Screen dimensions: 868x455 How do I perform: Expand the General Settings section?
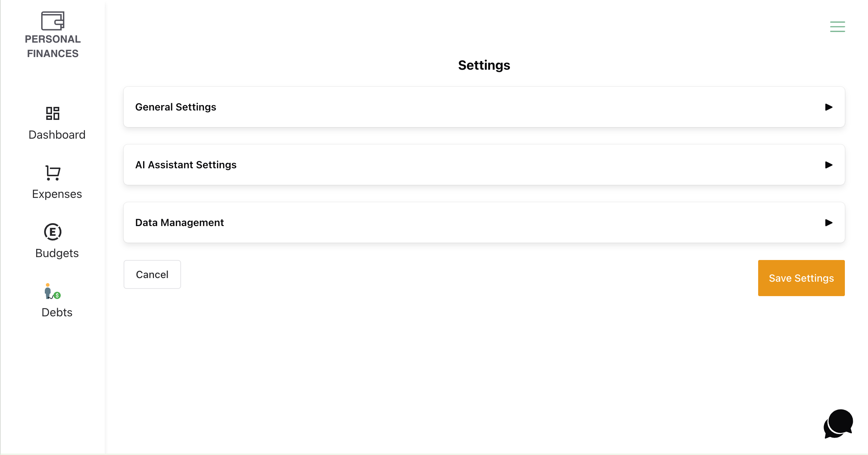click(484, 107)
